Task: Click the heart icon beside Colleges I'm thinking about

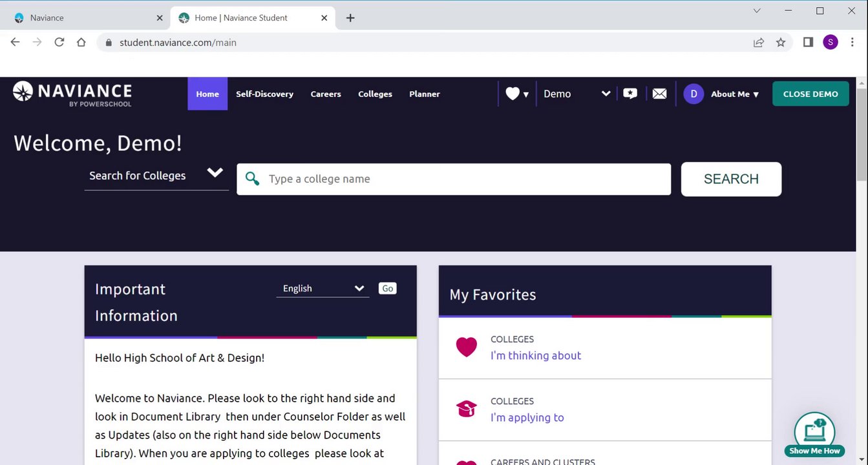Action: click(466, 347)
